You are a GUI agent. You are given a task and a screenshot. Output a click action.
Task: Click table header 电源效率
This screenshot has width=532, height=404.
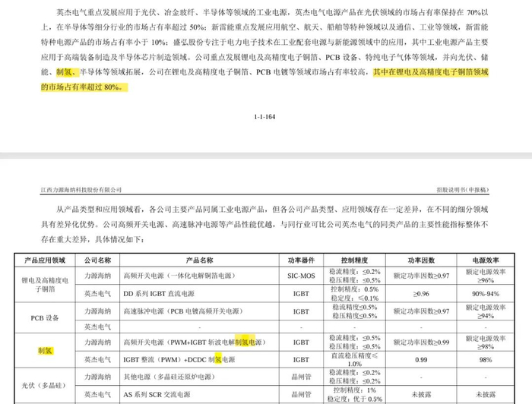486,260
